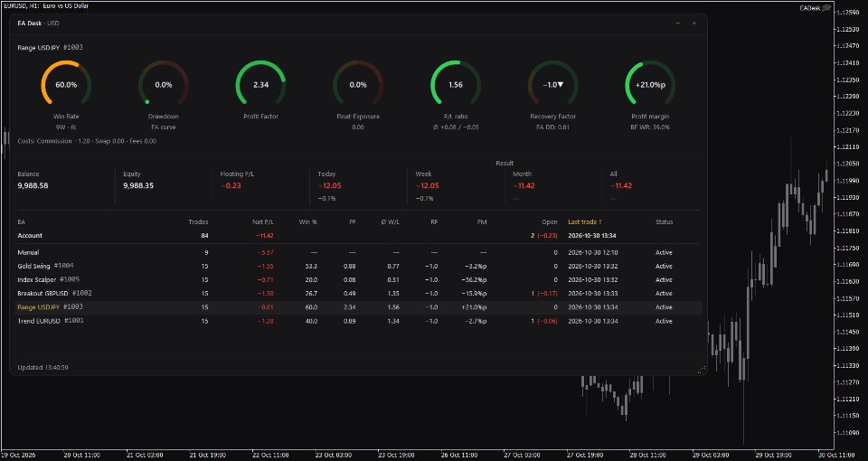This screenshot has width=868, height=461.
Task: Sort the table by the Net P/L column header
Action: (263, 222)
